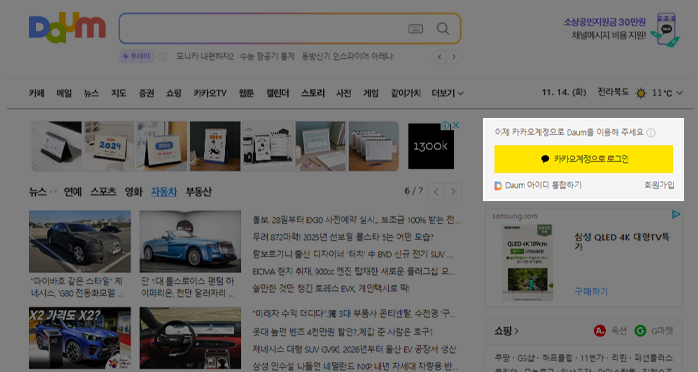The image size is (698, 372).
Task: Open headline EICMA 현지 취재 900cc 엔진
Action: (x=354, y=271)
